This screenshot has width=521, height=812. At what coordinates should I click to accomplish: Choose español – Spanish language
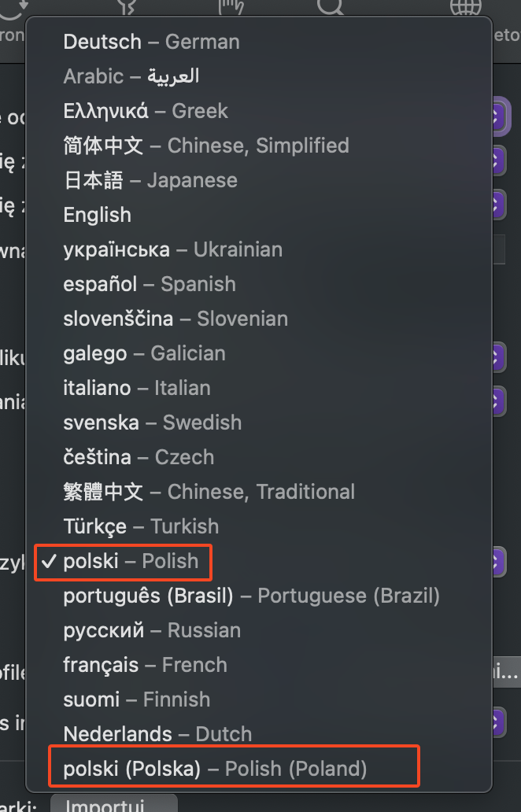coord(150,284)
